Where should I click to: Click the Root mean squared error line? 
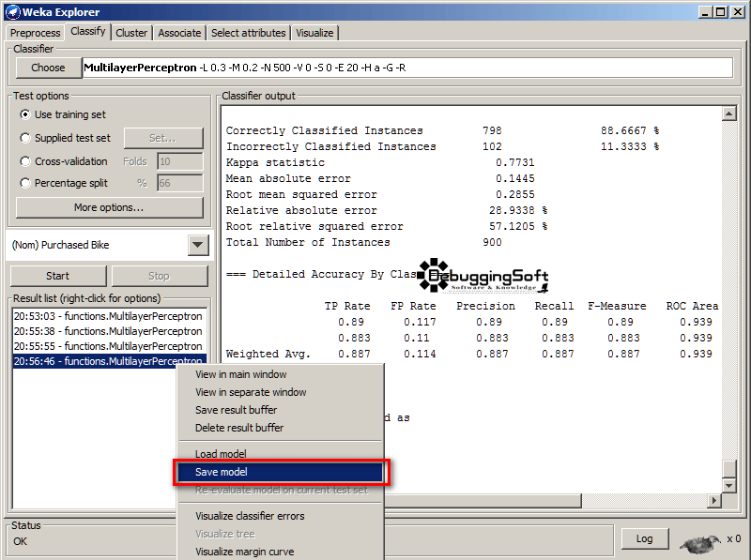pyautogui.click(x=380, y=194)
